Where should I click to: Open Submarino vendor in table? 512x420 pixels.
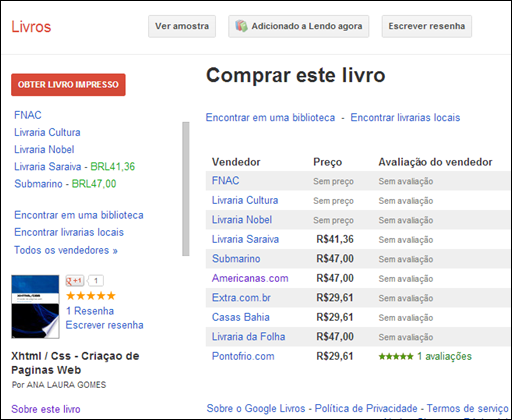[236, 259]
